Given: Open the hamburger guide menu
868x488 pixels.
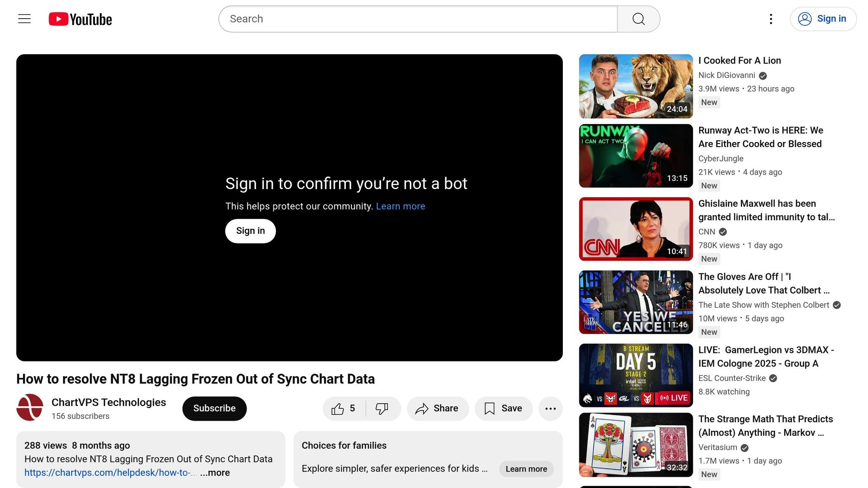Looking at the screenshot, I should click(24, 19).
